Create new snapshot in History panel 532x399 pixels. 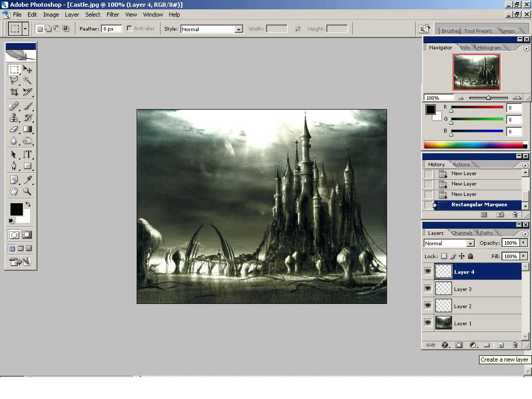pos(500,215)
